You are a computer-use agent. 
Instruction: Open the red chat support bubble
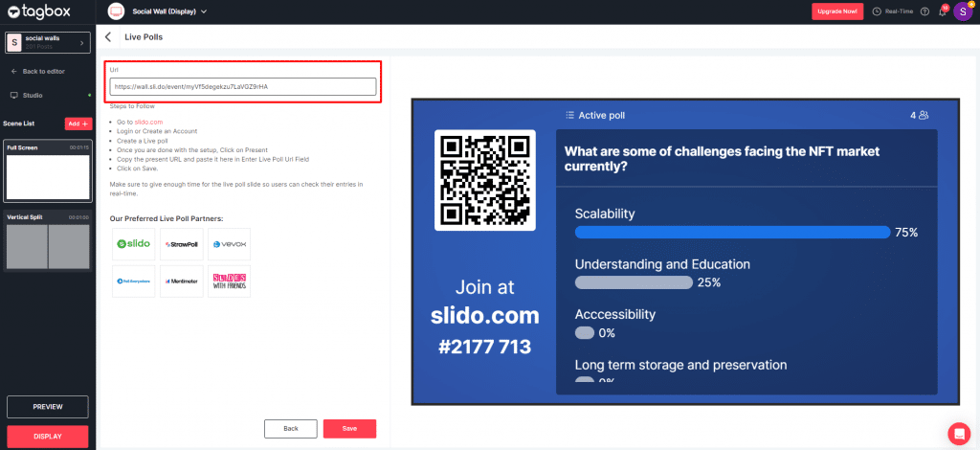[957, 434]
